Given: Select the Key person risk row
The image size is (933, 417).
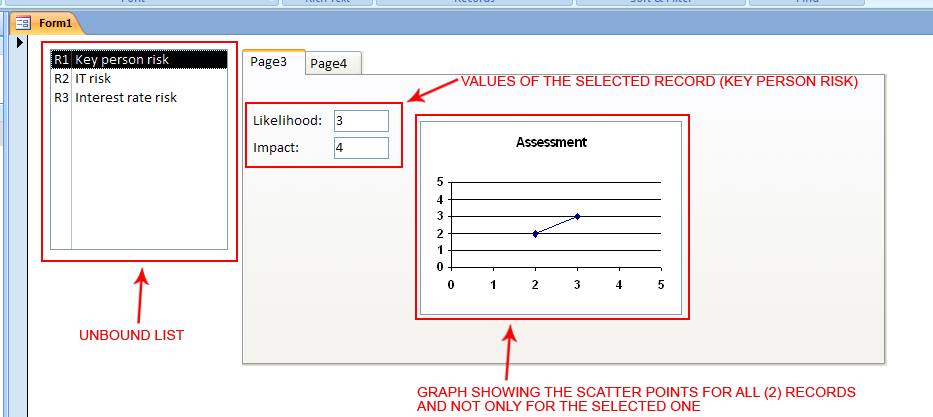Looking at the screenshot, I should [x=139, y=59].
